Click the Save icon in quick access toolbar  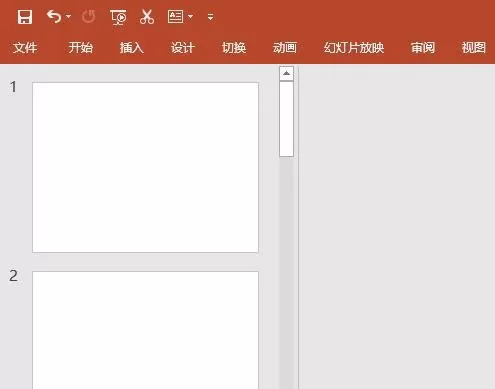pyautogui.click(x=25, y=17)
